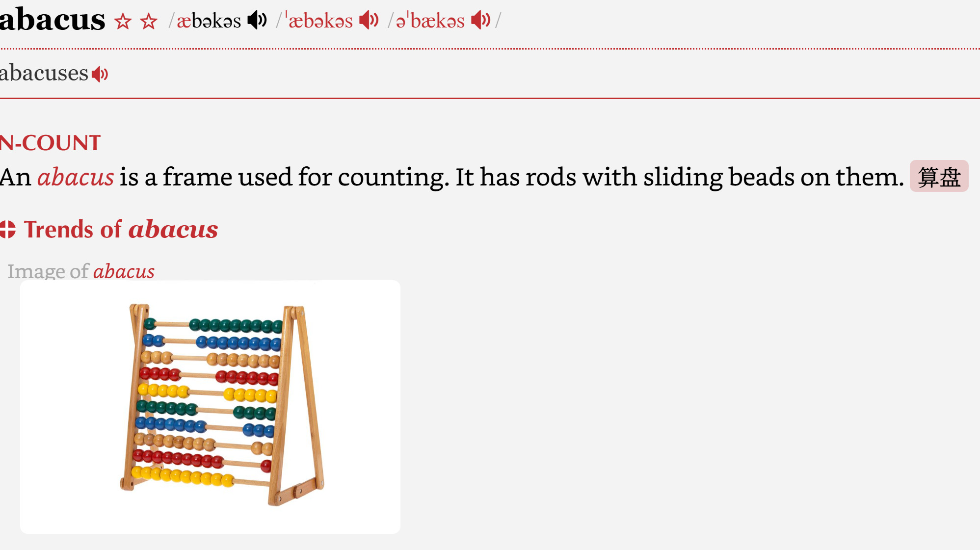Viewport: 980px width, 550px height.
Task: Click the red ˈæbəkəs phonetic transcription text
Action: (x=320, y=21)
